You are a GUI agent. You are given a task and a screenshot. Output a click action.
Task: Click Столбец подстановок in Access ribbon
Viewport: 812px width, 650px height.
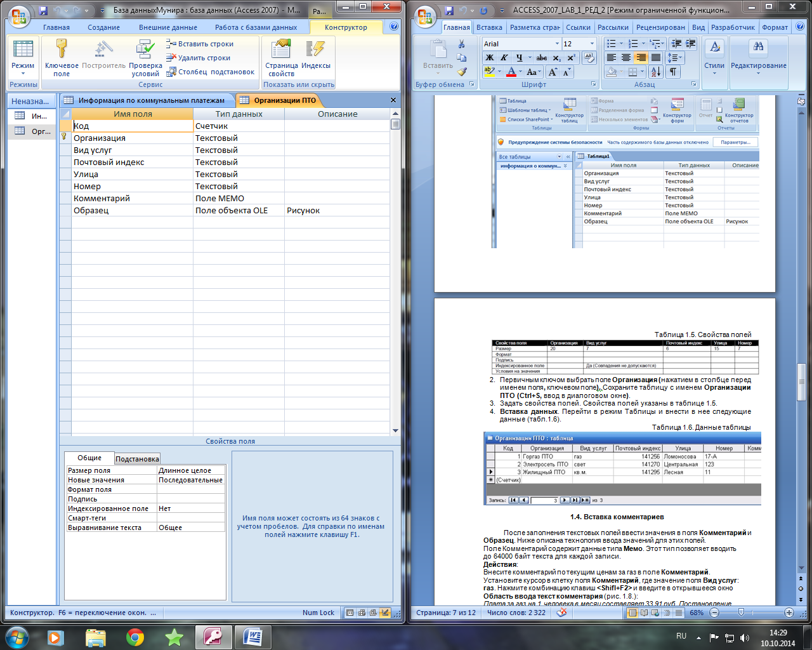(x=210, y=72)
